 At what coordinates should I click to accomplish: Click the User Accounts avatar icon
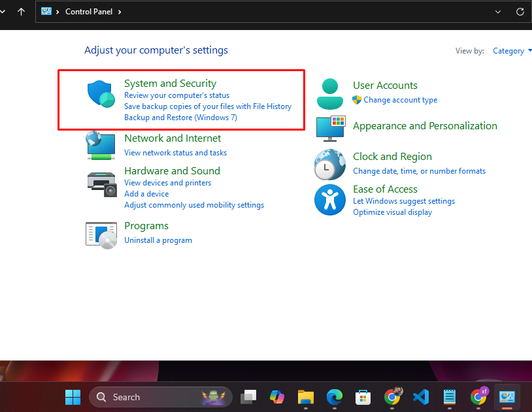(330, 93)
